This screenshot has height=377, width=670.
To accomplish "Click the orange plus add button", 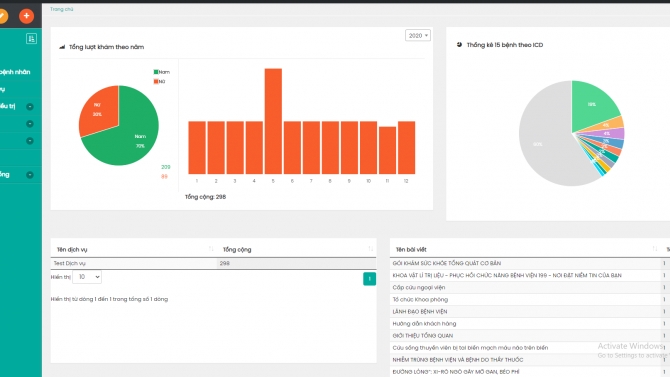I will (x=26, y=16).
